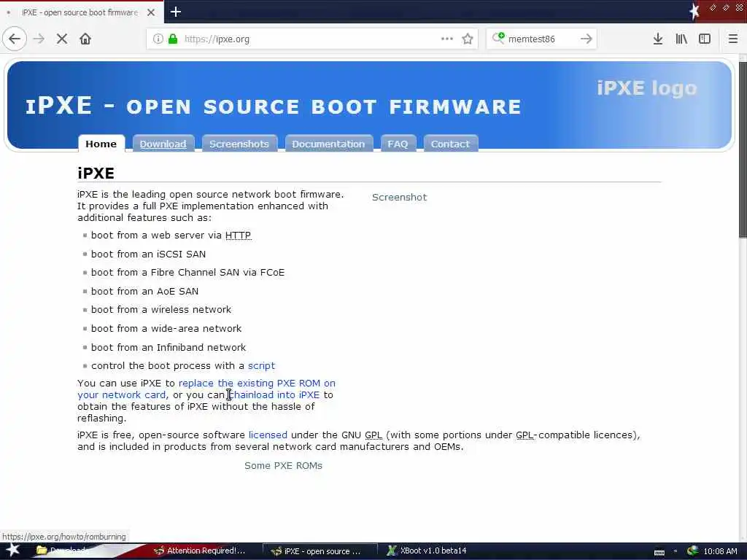Click 'boot from a Fibre Channel SAN via FCoE'
The width and height of the screenshot is (747, 560).
click(187, 273)
